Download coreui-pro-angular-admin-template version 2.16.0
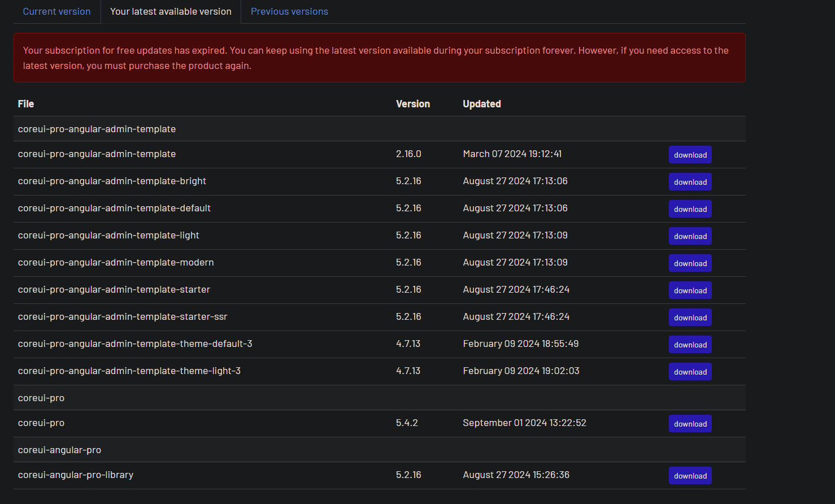 pyautogui.click(x=690, y=155)
